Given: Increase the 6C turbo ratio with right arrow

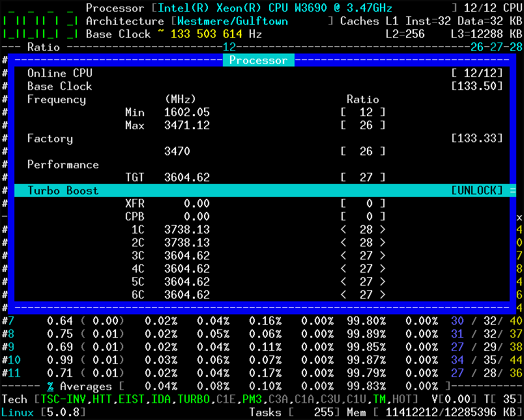Looking at the screenshot, I should 383,295.
